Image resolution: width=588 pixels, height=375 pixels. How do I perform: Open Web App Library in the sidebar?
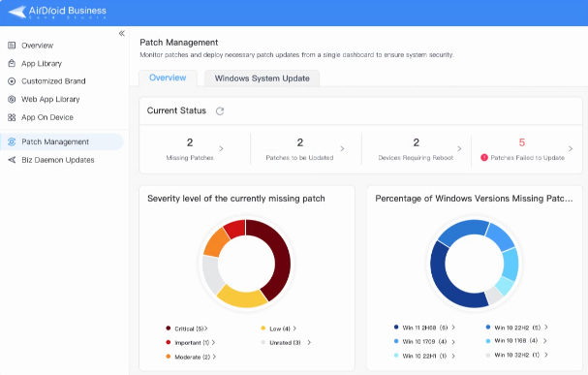[50, 99]
